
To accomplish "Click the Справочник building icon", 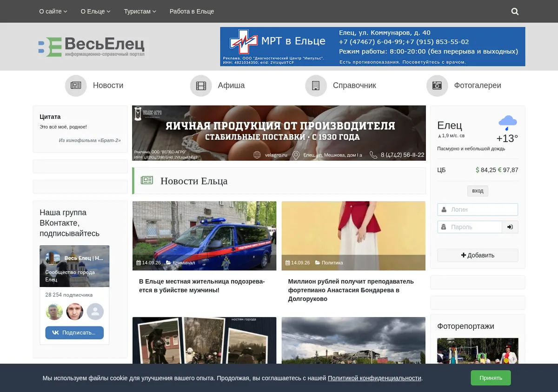I will pos(316,85).
